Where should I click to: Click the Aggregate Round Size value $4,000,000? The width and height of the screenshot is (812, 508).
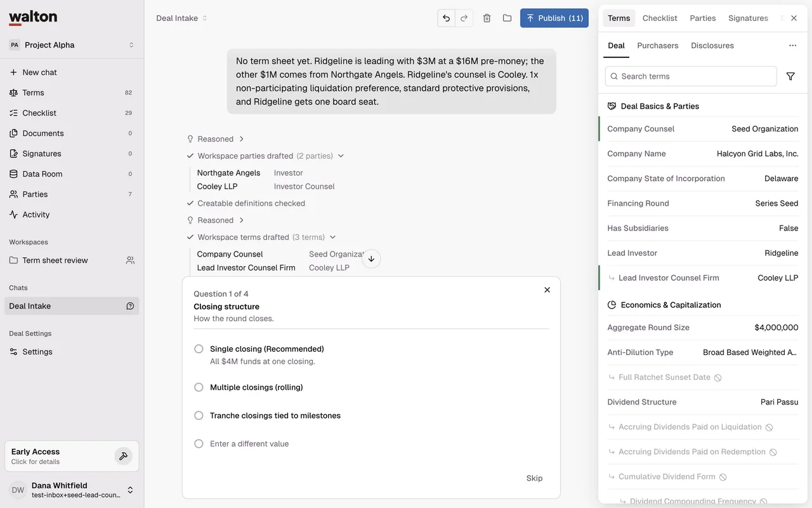coord(776,328)
